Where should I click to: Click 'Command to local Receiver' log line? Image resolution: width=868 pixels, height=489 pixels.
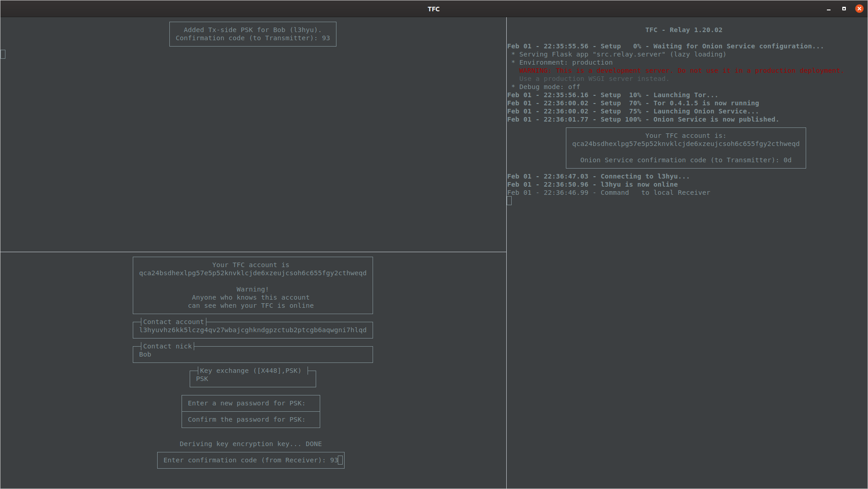pos(609,193)
